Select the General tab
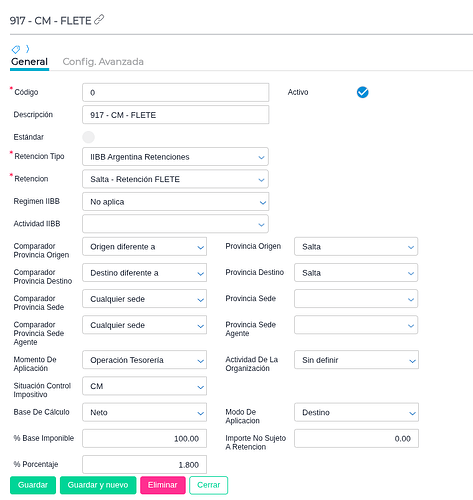The height and width of the screenshot is (500, 473). coord(29,62)
